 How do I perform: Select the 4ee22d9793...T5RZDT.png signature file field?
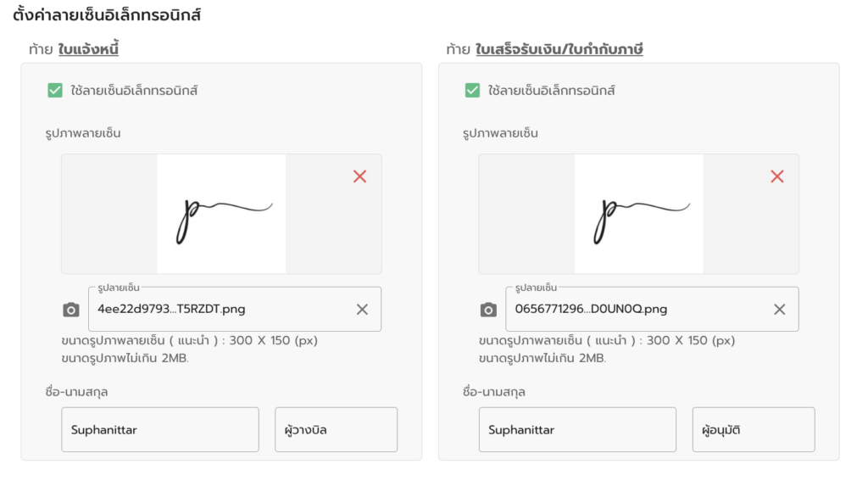pyautogui.click(x=235, y=309)
